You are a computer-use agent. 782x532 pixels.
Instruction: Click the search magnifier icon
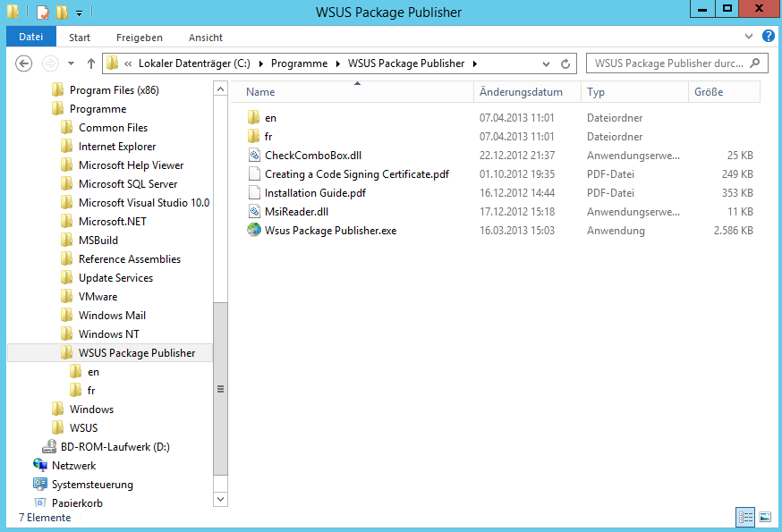click(x=755, y=63)
